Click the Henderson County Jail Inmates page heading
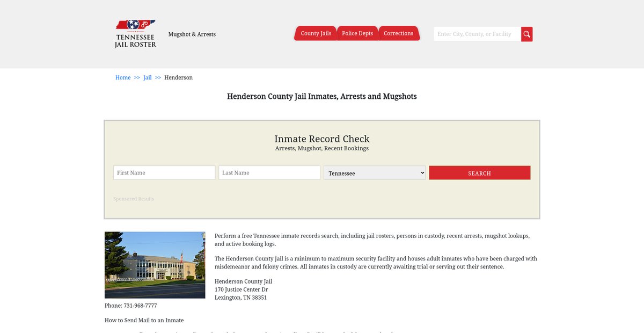 click(322, 97)
